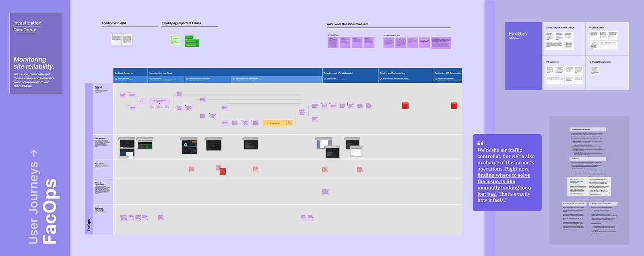Select the Additional Insight heading
Screen dimensions: 644x256
(114, 23)
